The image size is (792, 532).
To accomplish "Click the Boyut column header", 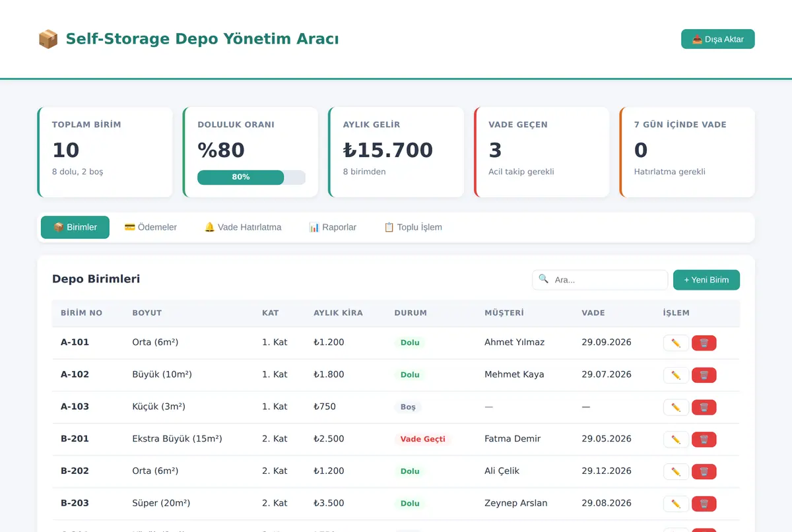I will [x=147, y=313].
